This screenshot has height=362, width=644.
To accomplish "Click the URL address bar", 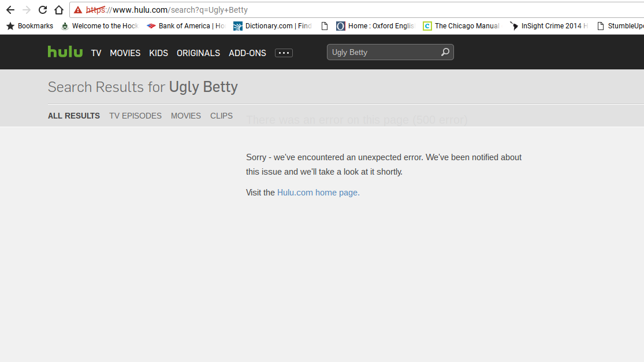I will click(356, 10).
